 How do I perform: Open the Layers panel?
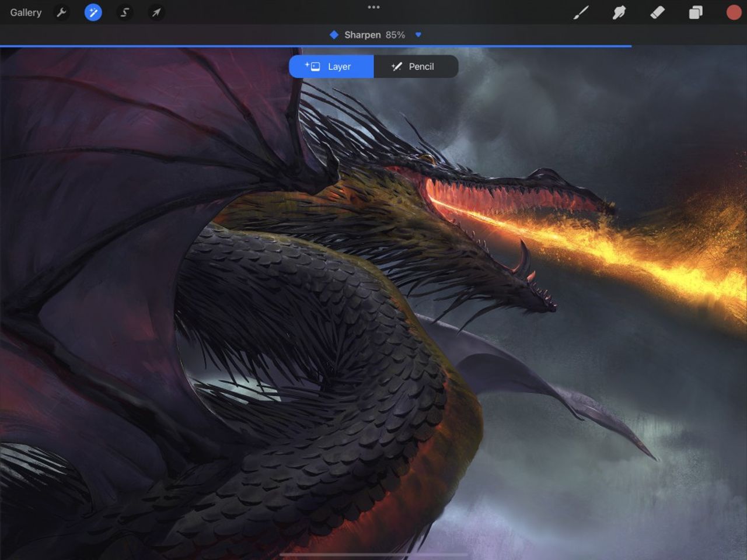coord(695,12)
